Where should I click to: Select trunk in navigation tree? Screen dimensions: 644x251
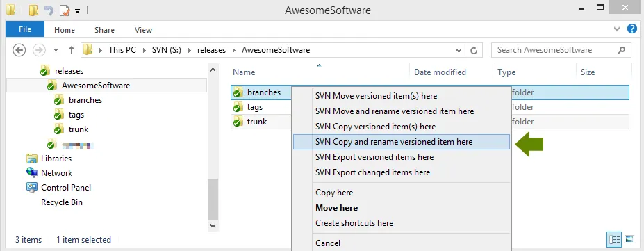[79, 129]
